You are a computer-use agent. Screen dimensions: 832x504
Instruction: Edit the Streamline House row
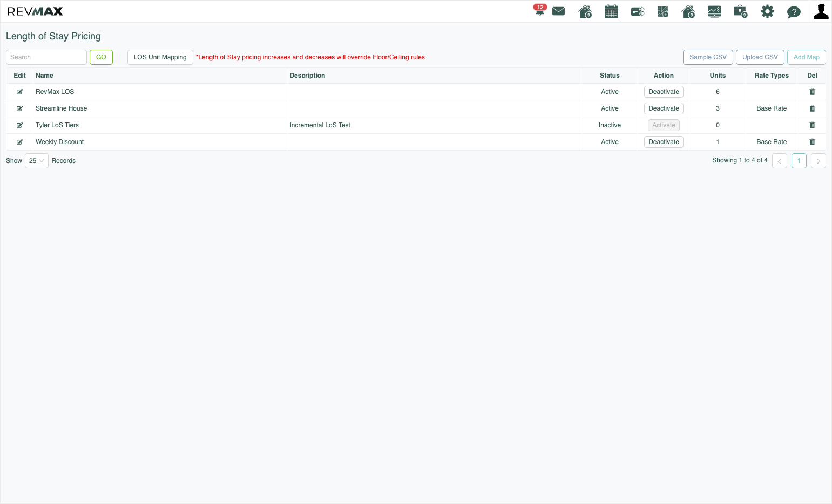[x=19, y=108]
